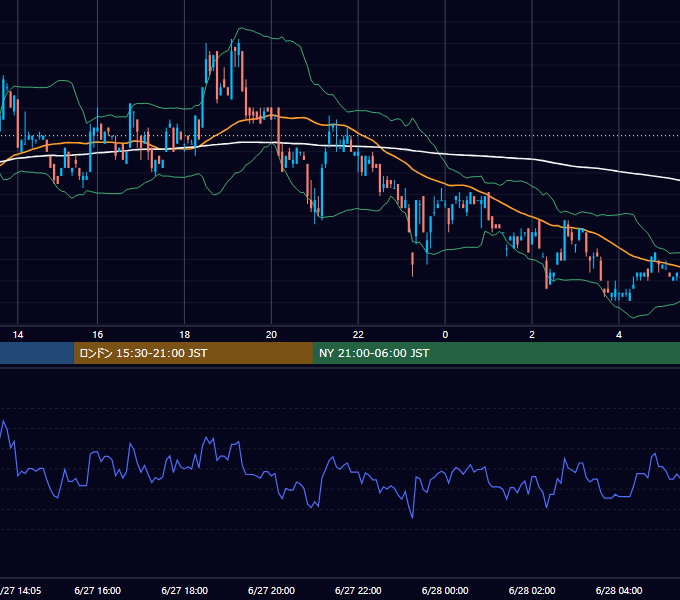Click the 6/28 04:00 date label on the lower axis
680x600 pixels.
(x=619, y=590)
